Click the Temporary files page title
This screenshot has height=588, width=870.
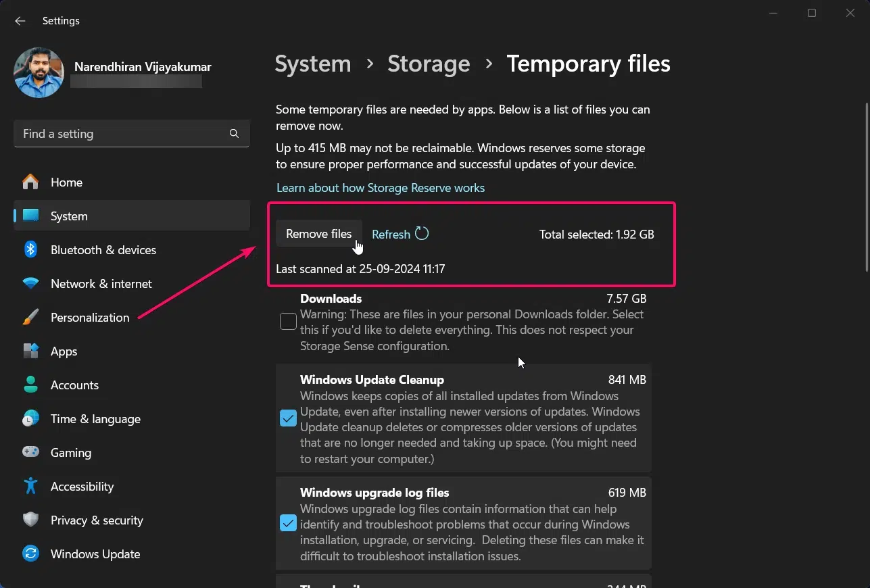(x=589, y=64)
